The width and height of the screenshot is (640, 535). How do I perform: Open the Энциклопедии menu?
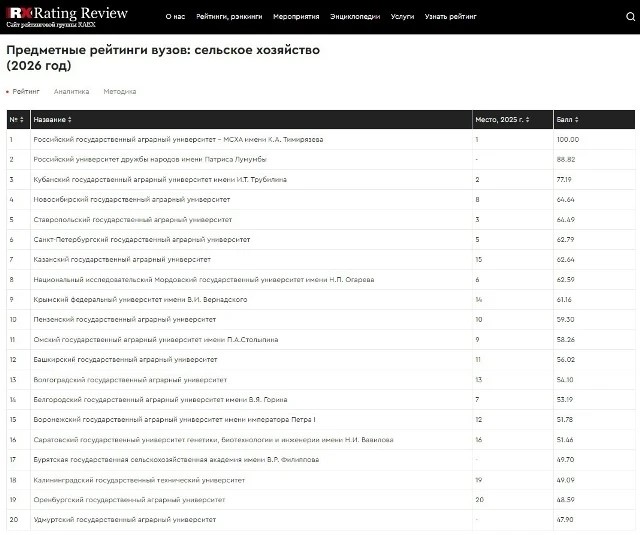355,17
